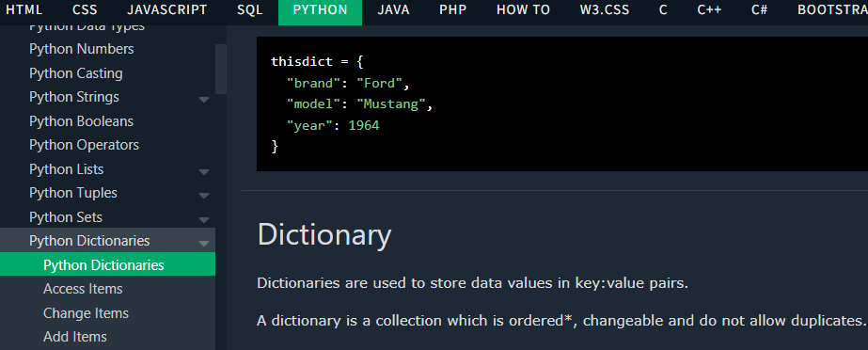Open Python Strings in sidebar
The image size is (868, 350).
[x=73, y=97]
